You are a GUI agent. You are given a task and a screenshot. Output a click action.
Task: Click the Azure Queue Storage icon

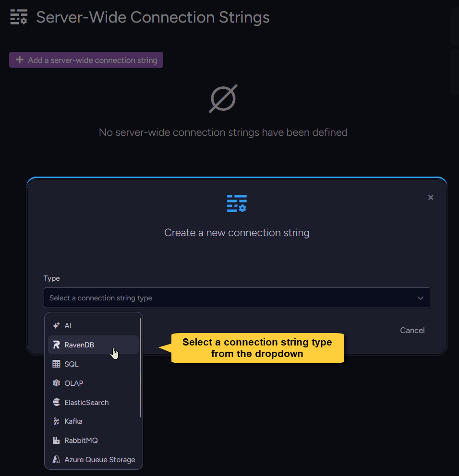56,459
